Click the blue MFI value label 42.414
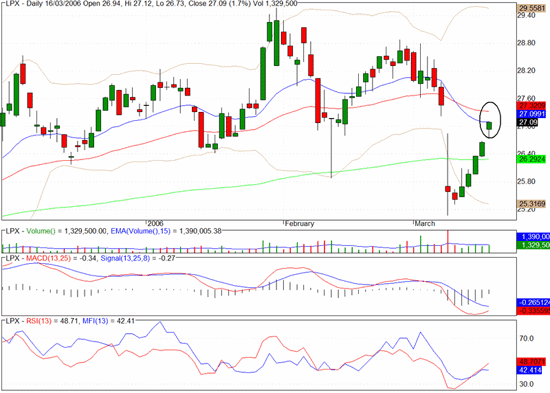Viewport: 550px width, 393px height. coord(530,370)
